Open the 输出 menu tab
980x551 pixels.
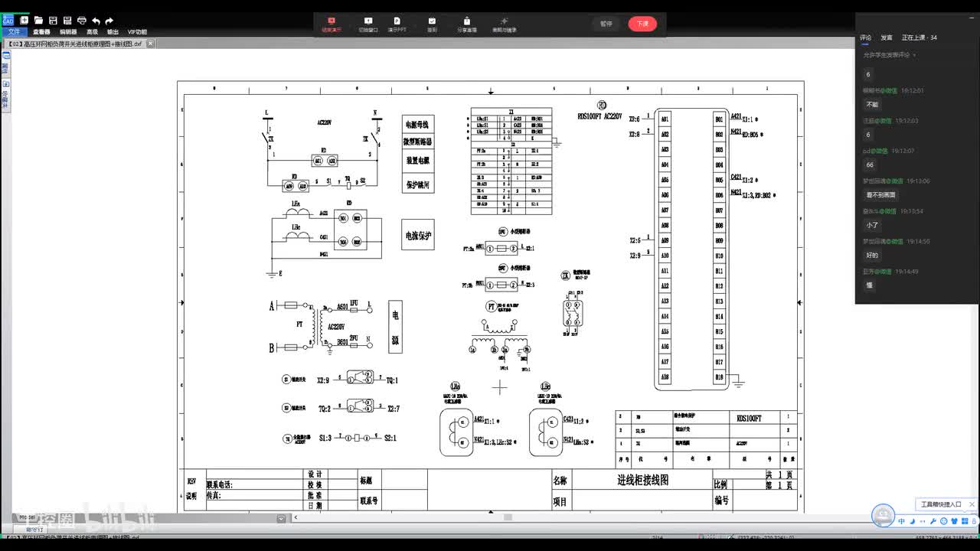113,32
